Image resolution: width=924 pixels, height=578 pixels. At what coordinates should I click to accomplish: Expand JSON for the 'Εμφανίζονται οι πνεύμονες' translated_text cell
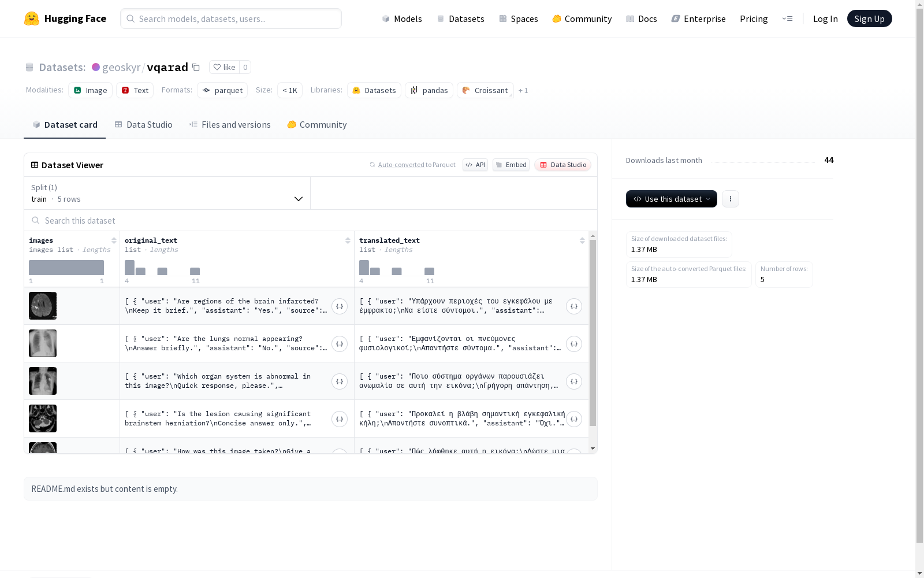click(574, 344)
